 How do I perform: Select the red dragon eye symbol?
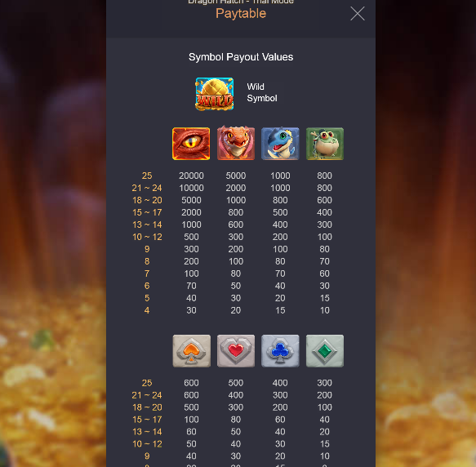191,144
